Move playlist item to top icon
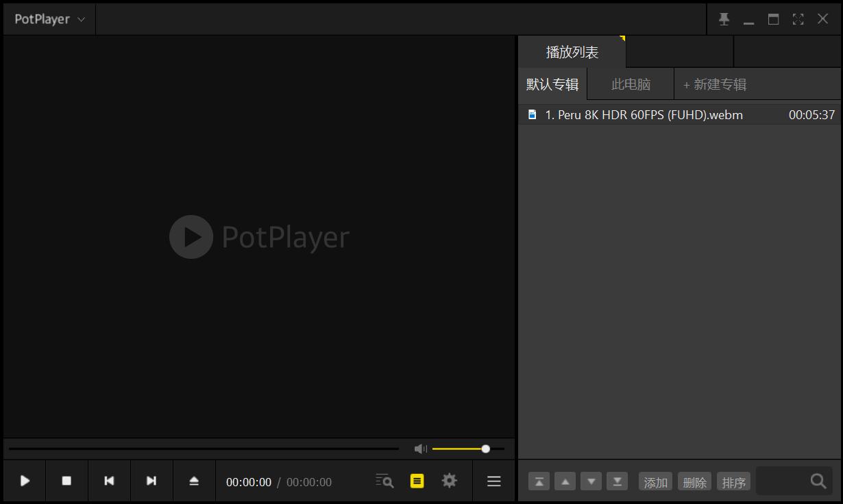The image size is (843, 504). 539,481
